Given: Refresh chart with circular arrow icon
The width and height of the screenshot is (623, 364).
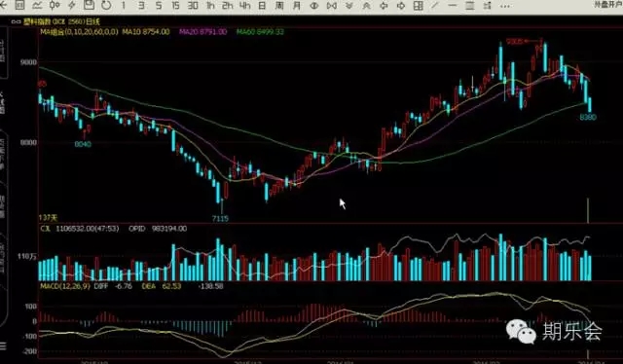Looking at the screenshot, I should tap(106, 5).
